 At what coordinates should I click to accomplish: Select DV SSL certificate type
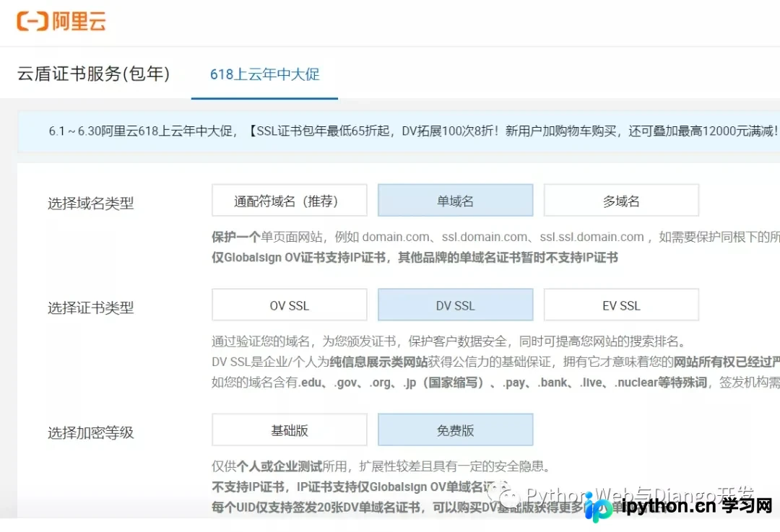455,305
